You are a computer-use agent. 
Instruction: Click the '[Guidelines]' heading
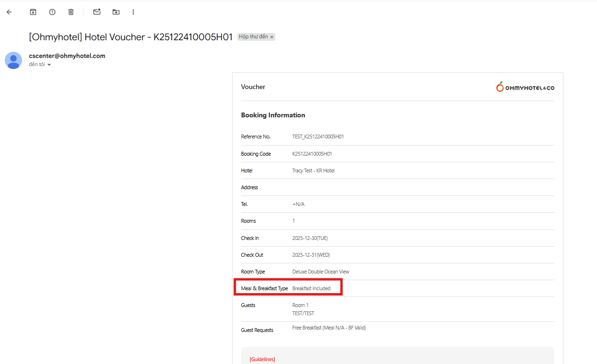(262, 359)
